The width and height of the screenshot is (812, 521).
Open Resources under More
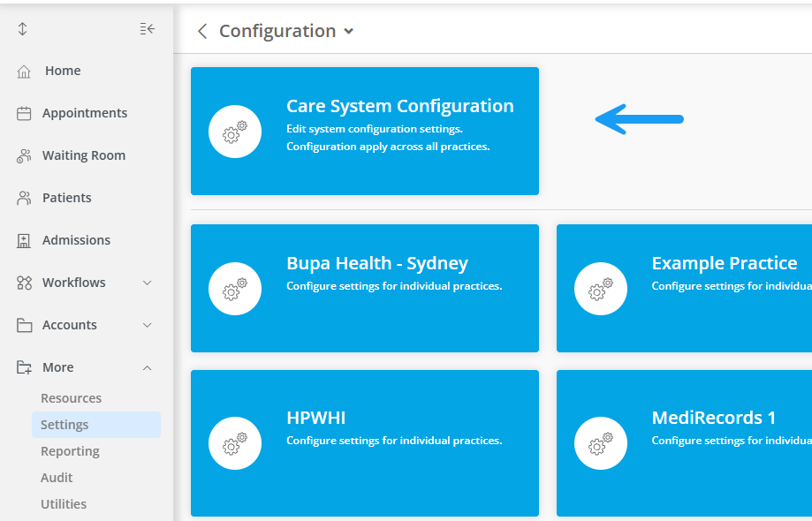(x=71, y=398)
